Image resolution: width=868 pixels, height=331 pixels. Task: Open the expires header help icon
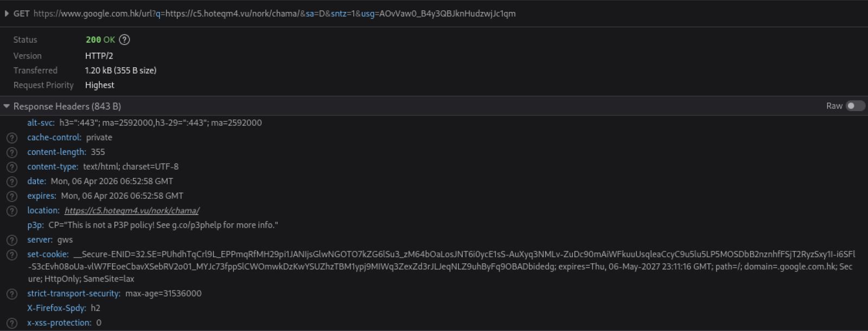12,197
